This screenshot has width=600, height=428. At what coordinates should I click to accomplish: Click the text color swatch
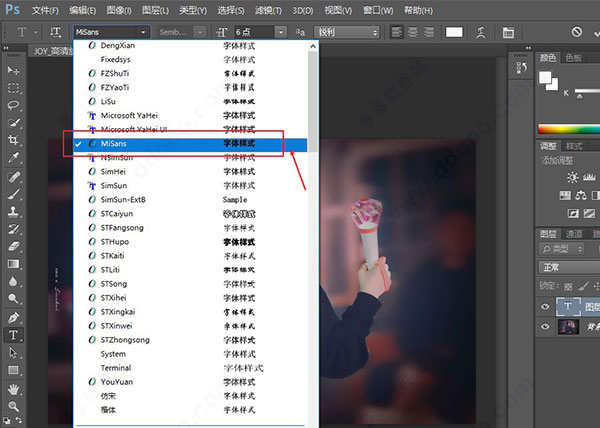454,32
